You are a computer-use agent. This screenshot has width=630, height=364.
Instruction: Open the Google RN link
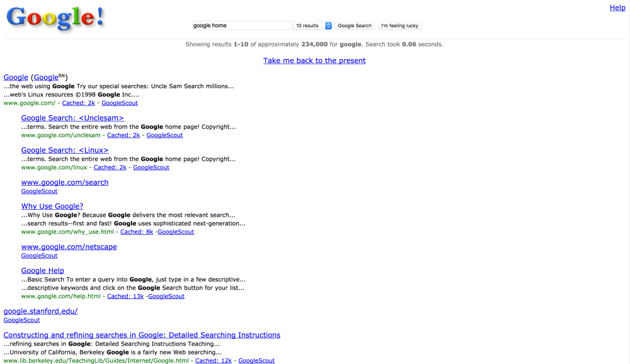[x=46, y=77]
